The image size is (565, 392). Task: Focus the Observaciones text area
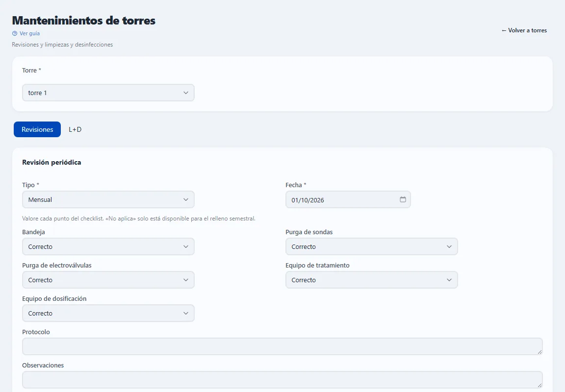(x=282, y=380)
